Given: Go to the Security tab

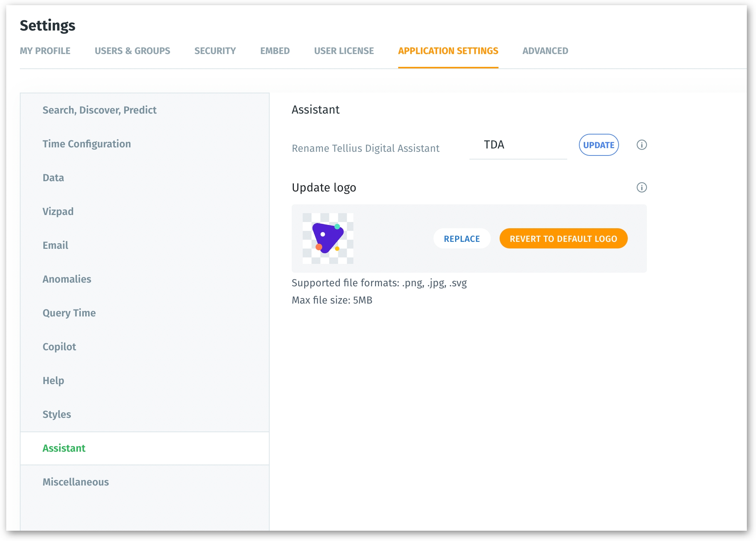Looking at the screenshot, I should (215, 51).
